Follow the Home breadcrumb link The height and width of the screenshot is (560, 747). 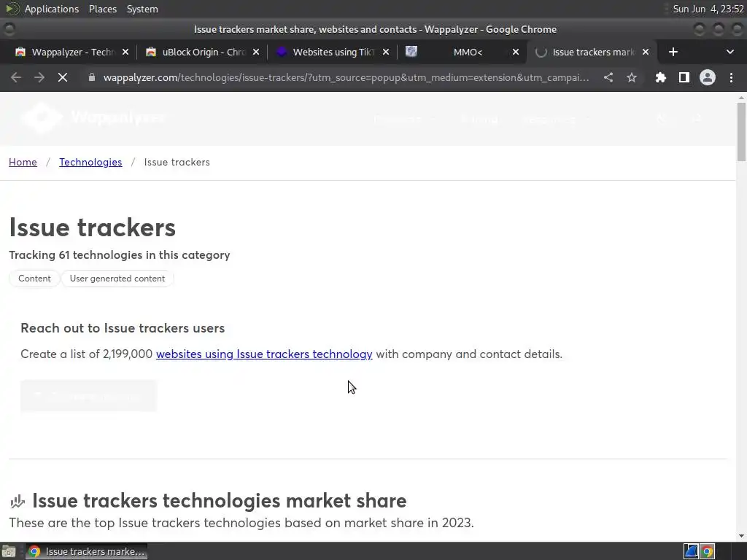[x=23, y=162]
